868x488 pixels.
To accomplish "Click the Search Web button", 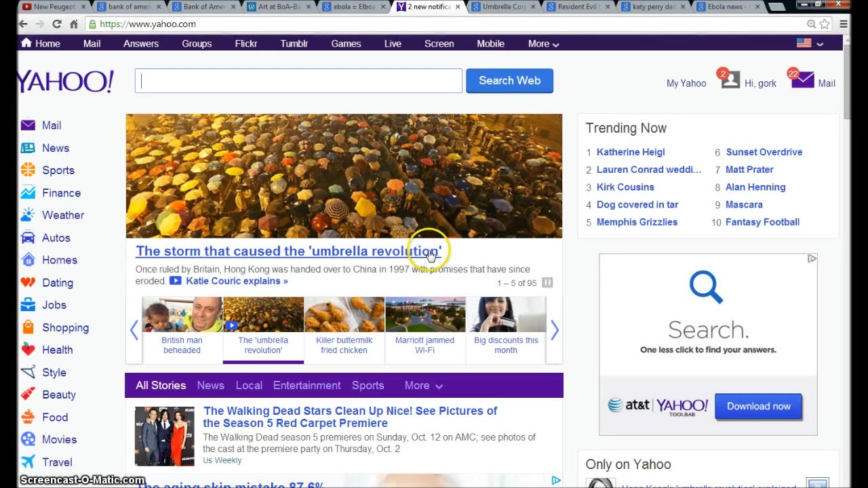I will (509, 81).
